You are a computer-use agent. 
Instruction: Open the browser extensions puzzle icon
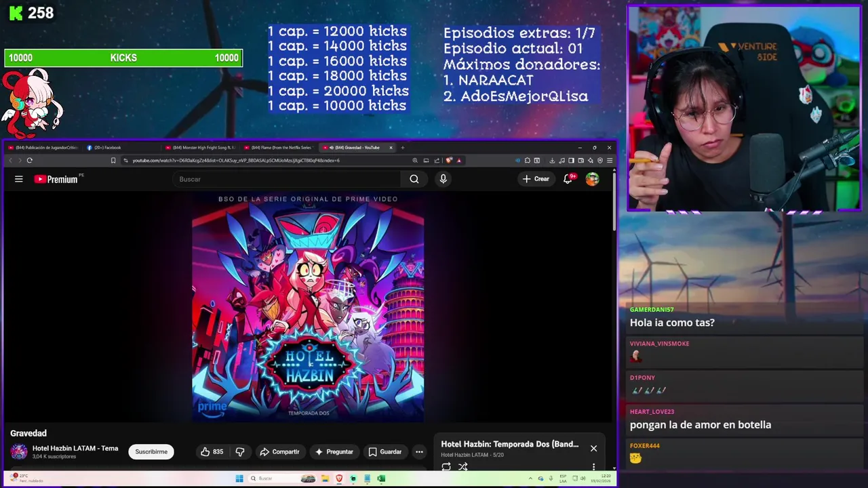tap(528, 161)
